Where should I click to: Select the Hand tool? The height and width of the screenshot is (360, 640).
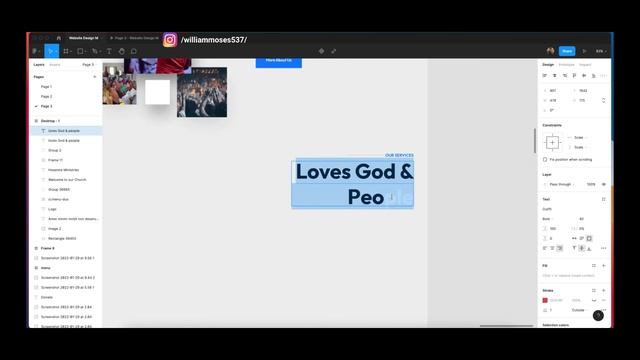pos(122,51)
